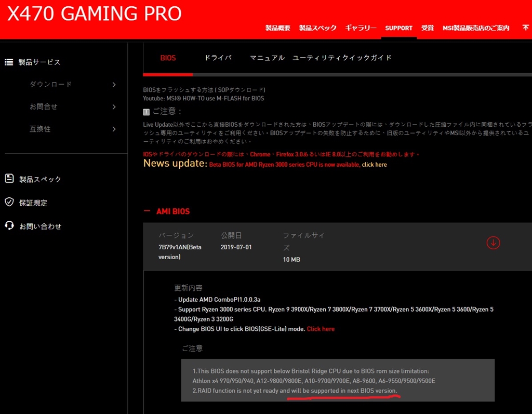532x414 pixels.
Task: Open the お問合せ sidebar item
Action: [44, 107]
